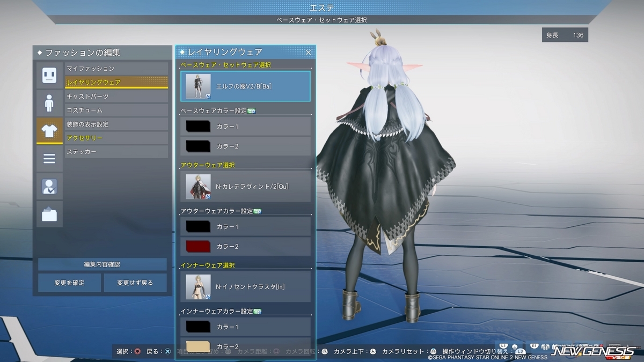Click インナーウェア選択 section heading

click(208, 265)
